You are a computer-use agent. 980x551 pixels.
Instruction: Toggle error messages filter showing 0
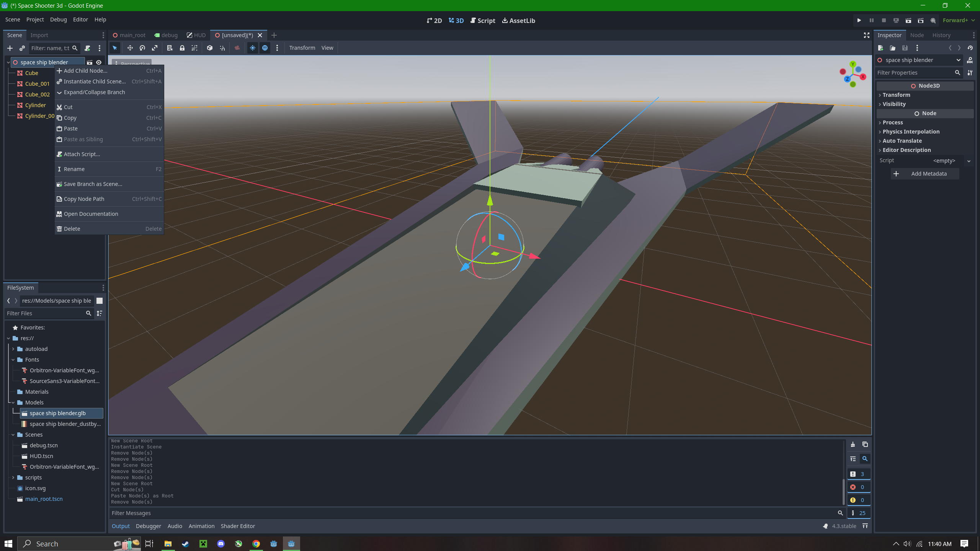tap(859, 487)
